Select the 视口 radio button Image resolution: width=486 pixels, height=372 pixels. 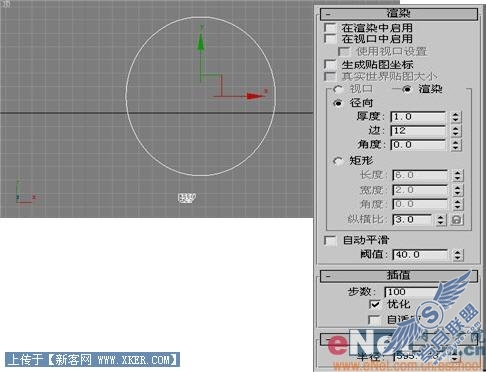pyautogui.click(x=338, y=89)
